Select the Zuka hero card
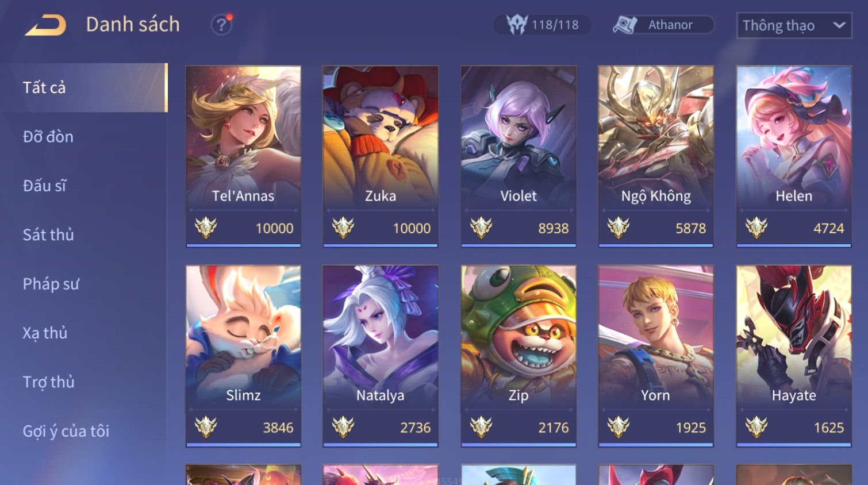The width and height of the screenshot is (868, 485). (381, 156)
